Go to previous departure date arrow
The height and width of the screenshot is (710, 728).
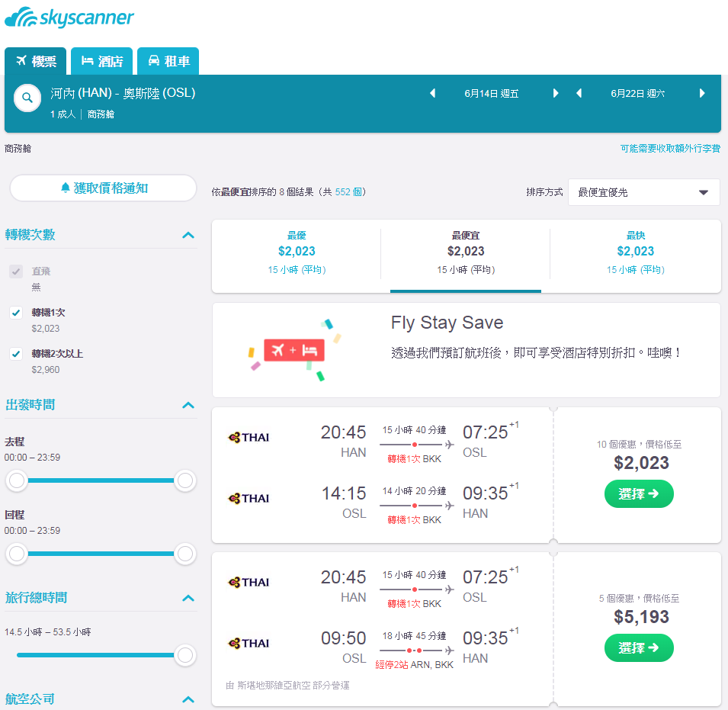(433, 93)
